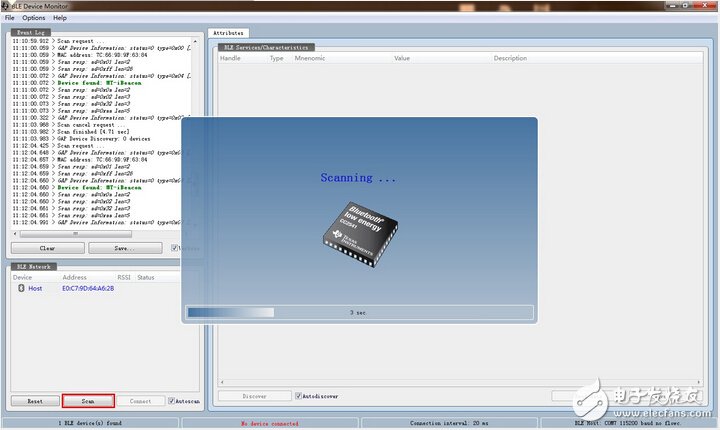Viewport: 720px width, 430px height.
Task: Open the Options menu
Action: (x=34, y=18)
